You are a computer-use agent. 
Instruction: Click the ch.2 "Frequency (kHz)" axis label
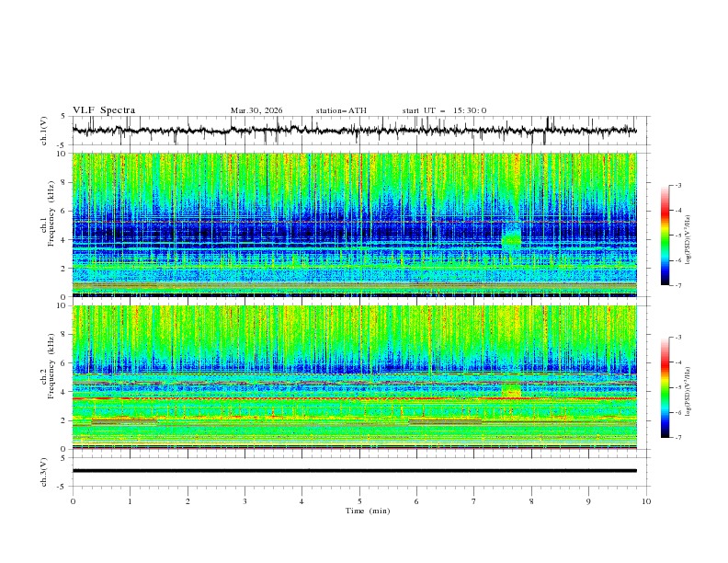(x=51, y=366)
